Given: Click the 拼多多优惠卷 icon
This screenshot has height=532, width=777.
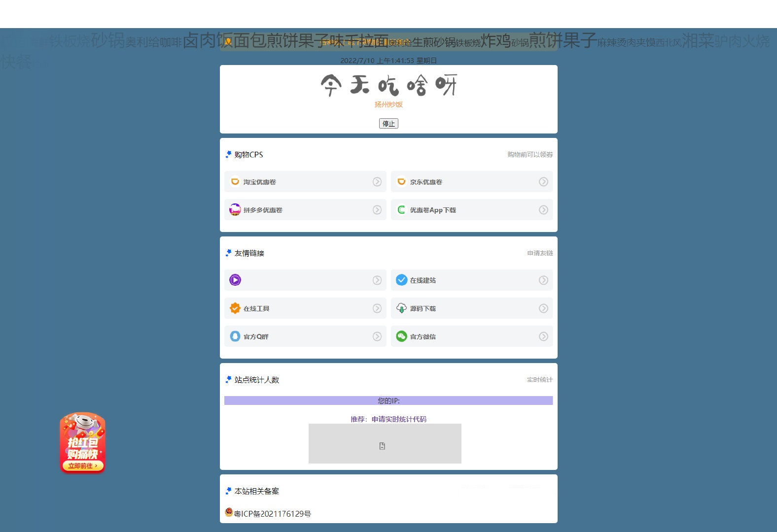Looking at the screenshot, I should (x=235, y=210).
